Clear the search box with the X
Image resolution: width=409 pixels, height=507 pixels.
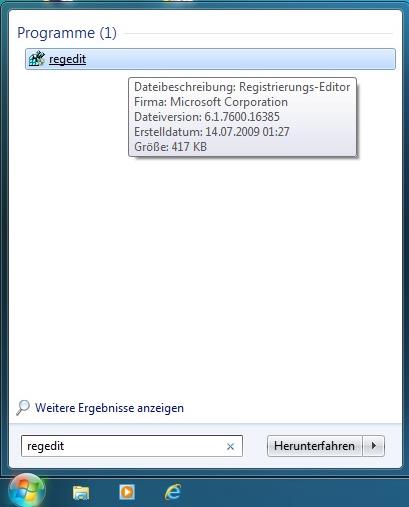pos(230,446)
